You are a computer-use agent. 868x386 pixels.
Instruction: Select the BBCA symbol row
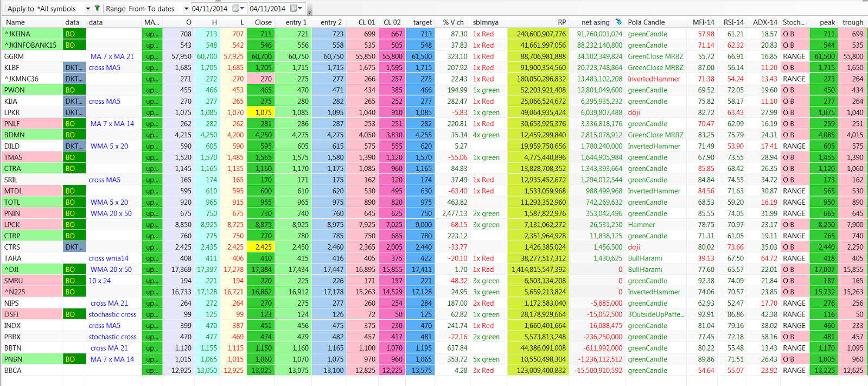pos(32,370)
